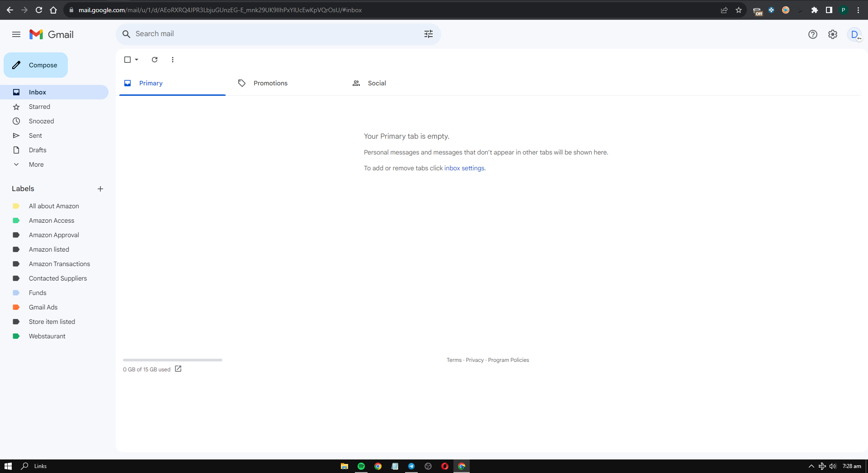Create a new label with plus icon
The image size is (868, 473).
[x=100, y=189]
